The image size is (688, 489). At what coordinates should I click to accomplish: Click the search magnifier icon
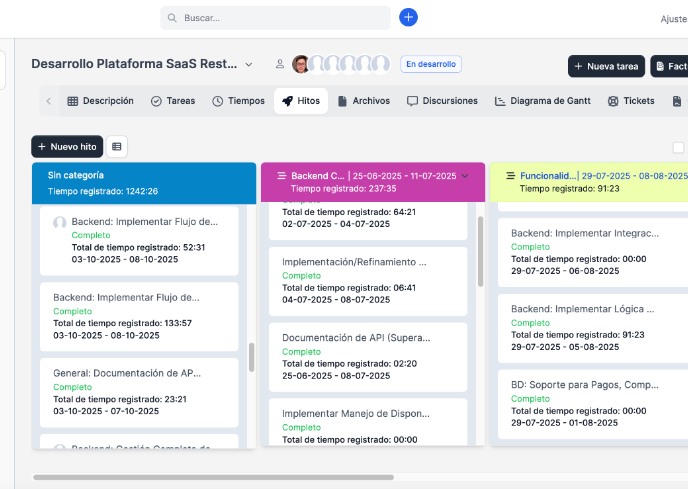pos(174,18)
